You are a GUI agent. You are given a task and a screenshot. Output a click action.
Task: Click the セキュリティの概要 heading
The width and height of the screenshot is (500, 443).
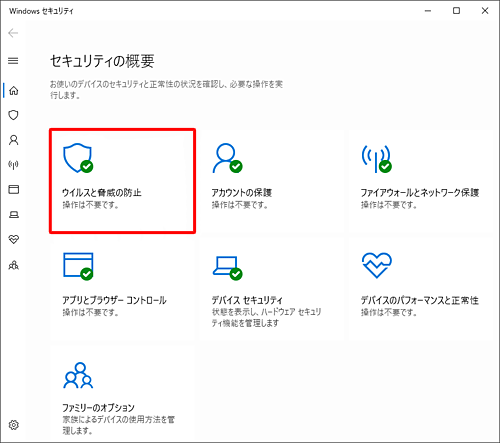tap(102, 61)
